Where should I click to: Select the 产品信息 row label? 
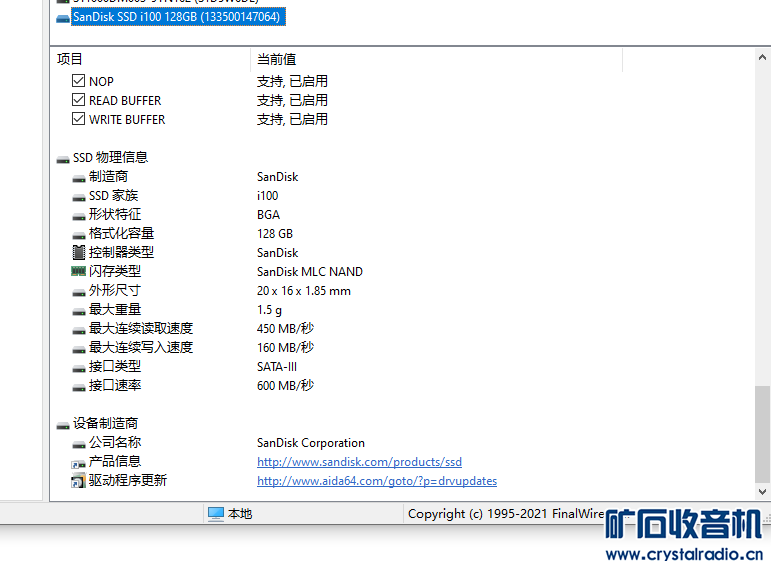pyautogui.click(x=115, y=461)
